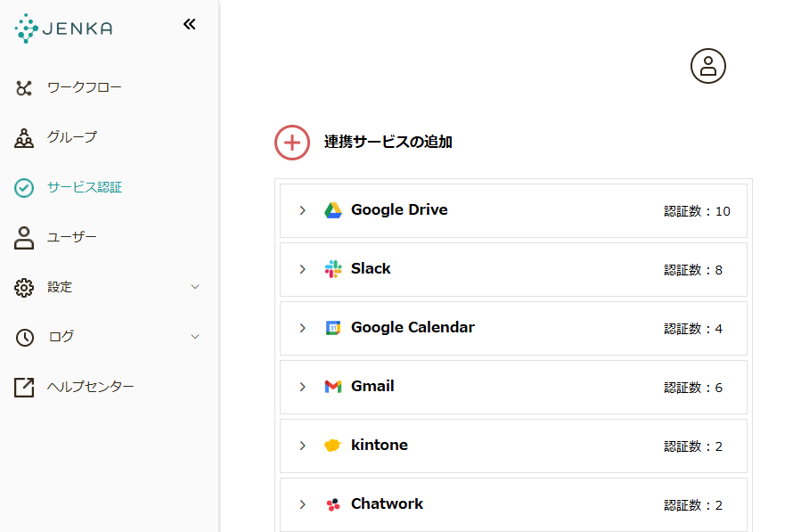Click the kintone cloud icon

click(x=332, y=446)
